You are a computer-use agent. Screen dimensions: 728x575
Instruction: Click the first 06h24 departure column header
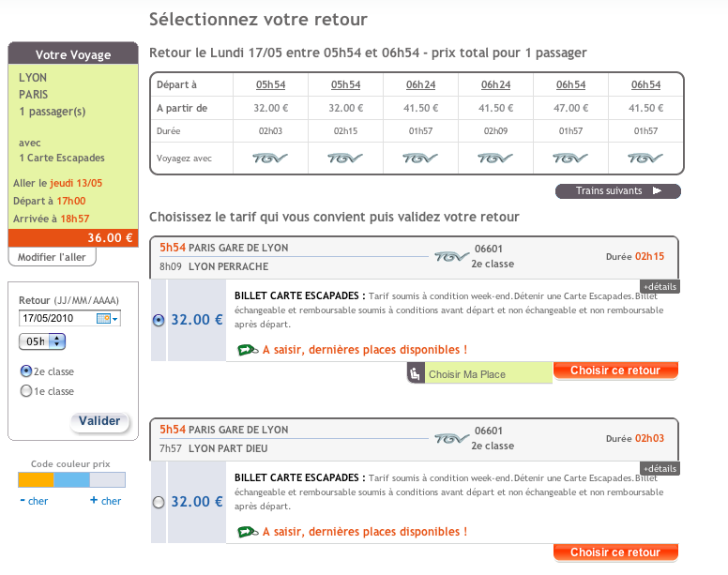(421, 84)
